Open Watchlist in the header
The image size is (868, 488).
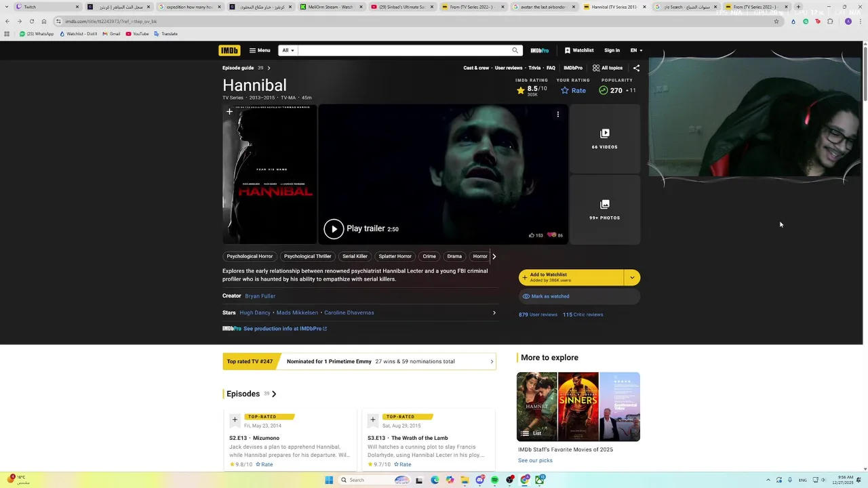(x=579, y=50)
